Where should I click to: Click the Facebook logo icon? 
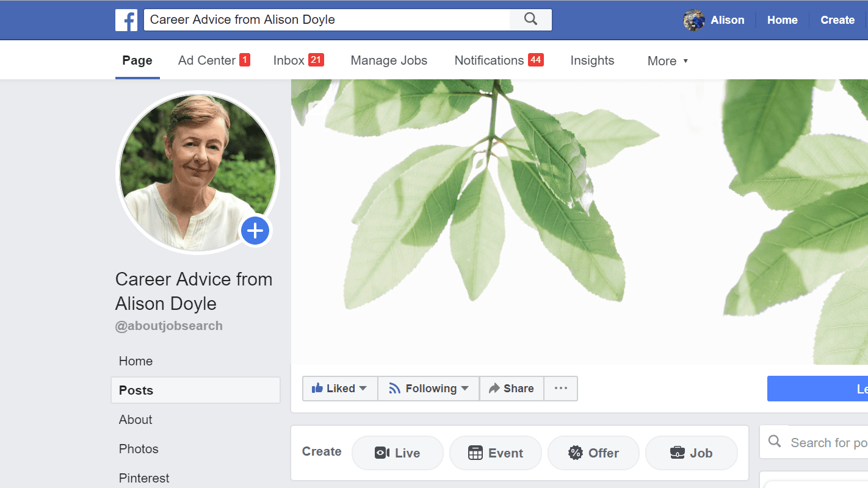[x=126, y=20]
